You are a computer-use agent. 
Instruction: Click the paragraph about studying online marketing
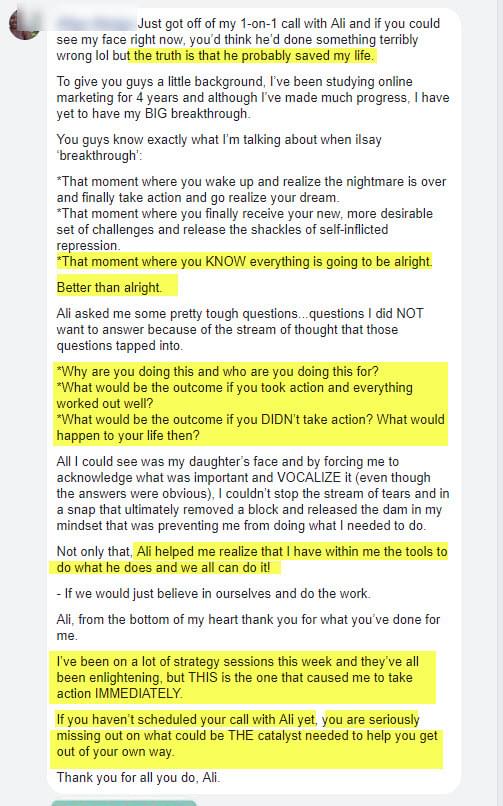pyautogui.click(x=253, y=98)
